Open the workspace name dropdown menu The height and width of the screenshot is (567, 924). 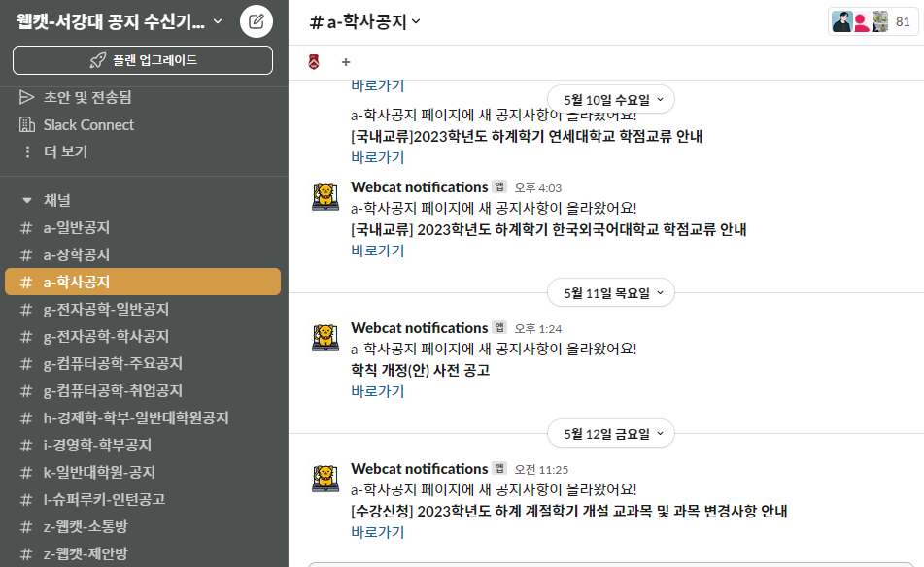[x=120, y=21]
